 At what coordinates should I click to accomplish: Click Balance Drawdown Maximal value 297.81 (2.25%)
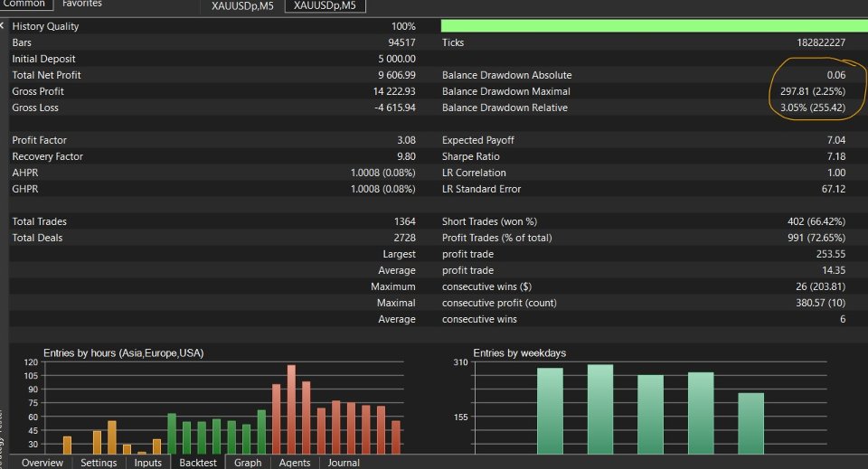(813, 91)
